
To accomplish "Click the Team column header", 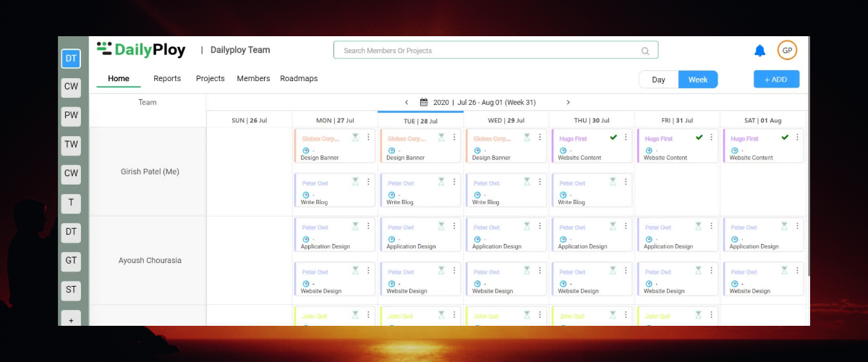I will pyautogui.click(x=148, y=103).
